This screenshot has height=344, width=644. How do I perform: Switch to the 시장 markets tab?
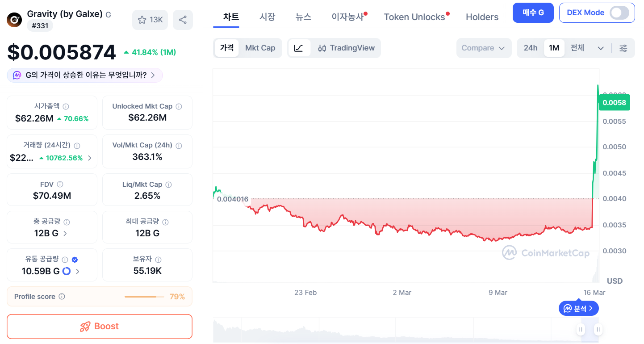pyautogui.click(x=268, y=17)
